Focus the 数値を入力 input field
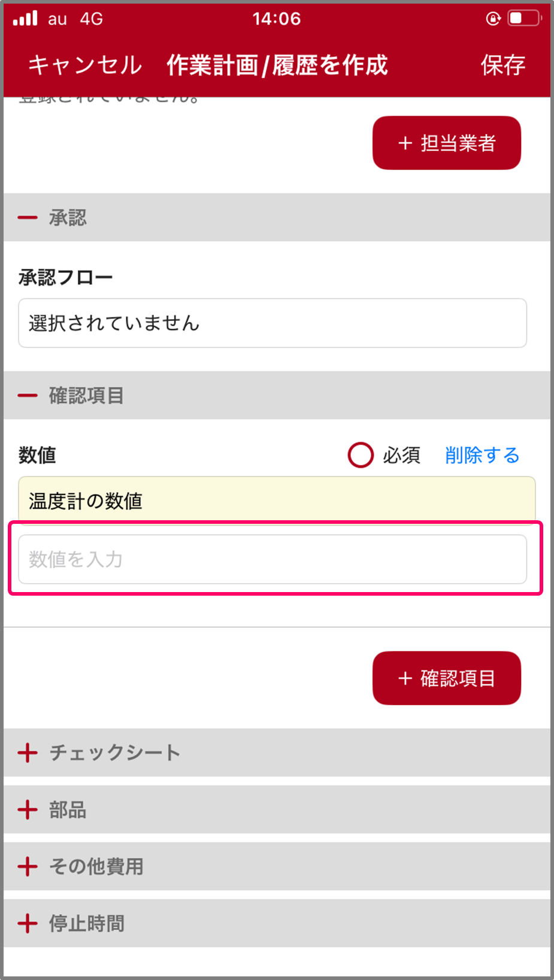554x980 pixels. point(273,559)
